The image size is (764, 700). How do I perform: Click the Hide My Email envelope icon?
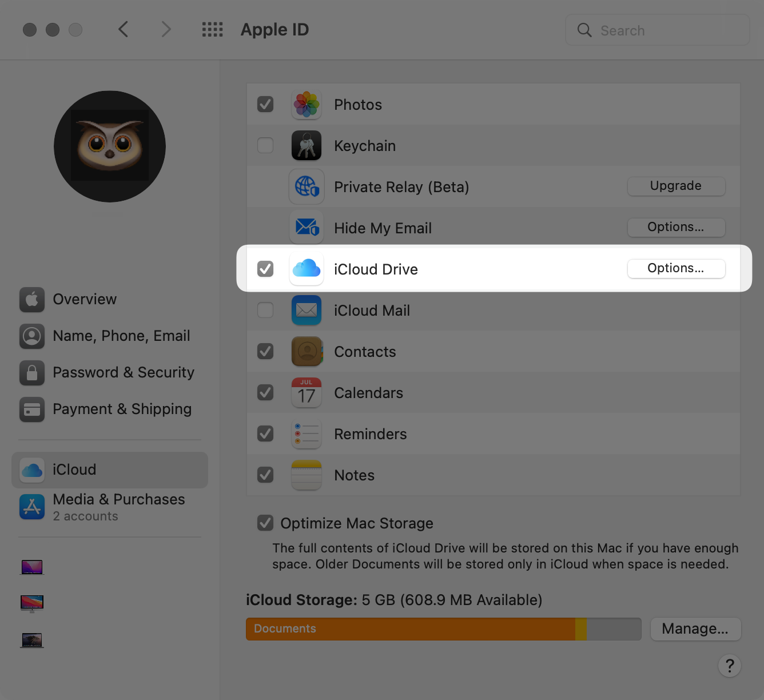307,228
